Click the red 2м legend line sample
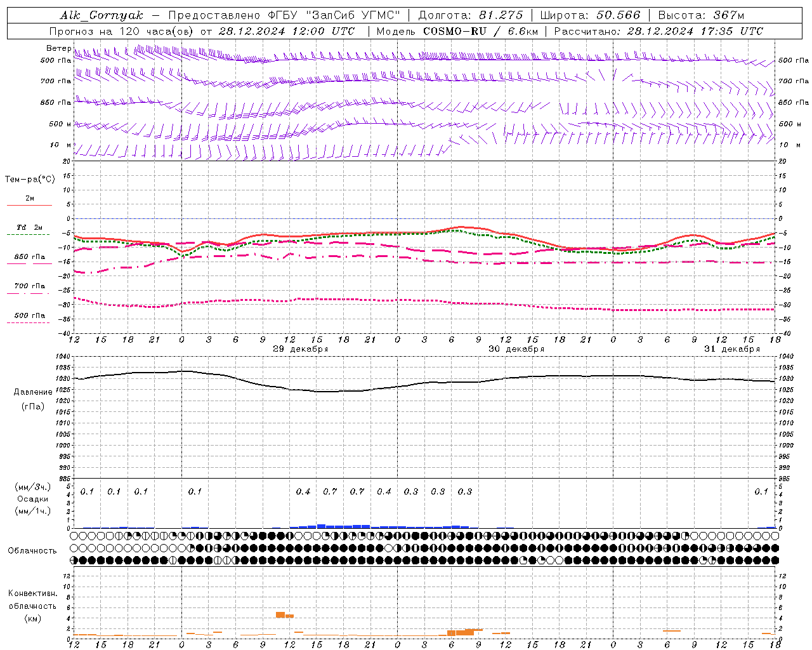 [x=29, y=205]
